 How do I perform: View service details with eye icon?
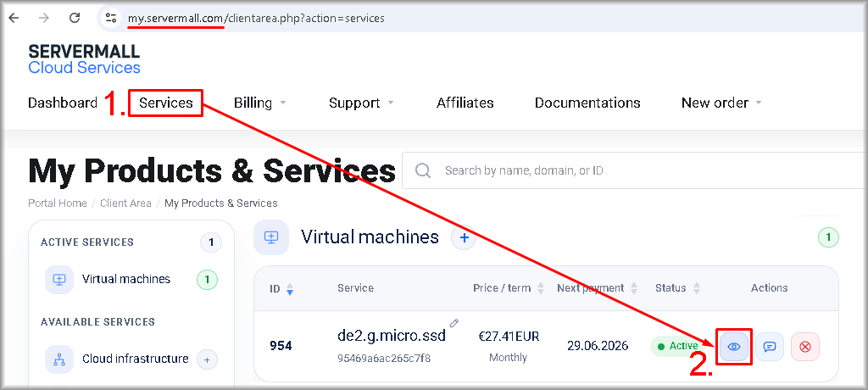(734, 347)
